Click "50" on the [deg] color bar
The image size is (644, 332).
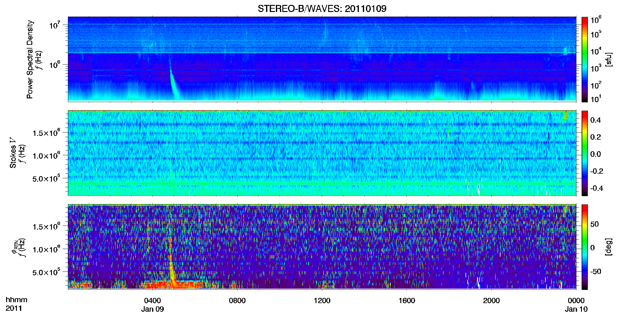(595, 224)
